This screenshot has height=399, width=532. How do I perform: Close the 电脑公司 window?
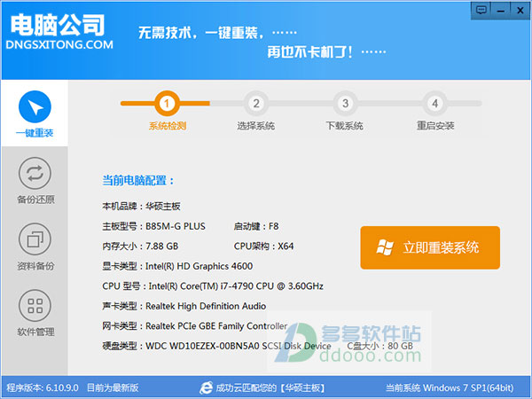(x=520, y=10)
